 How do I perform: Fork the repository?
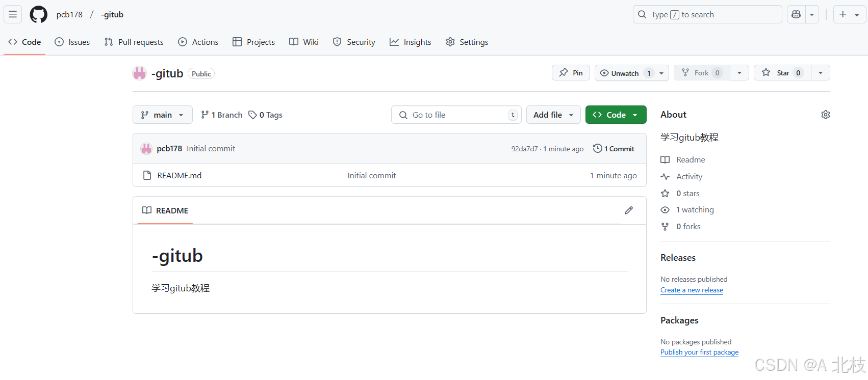pos(702,73)
